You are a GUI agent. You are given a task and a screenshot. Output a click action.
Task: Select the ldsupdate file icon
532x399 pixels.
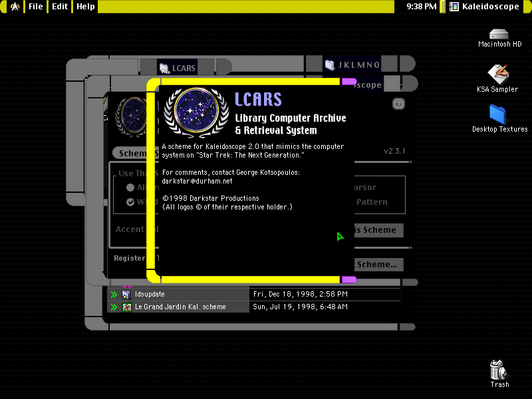(x=126, y=295)
